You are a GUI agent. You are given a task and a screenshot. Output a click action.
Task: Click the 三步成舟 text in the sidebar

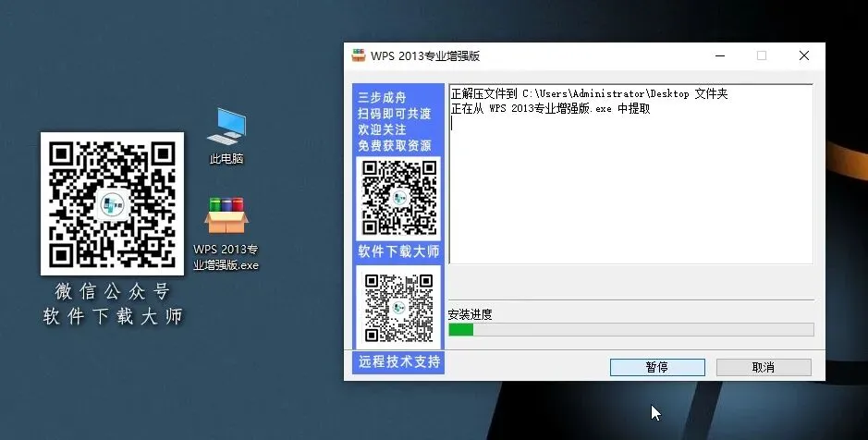pyautogui.click(x=382, y=97)
